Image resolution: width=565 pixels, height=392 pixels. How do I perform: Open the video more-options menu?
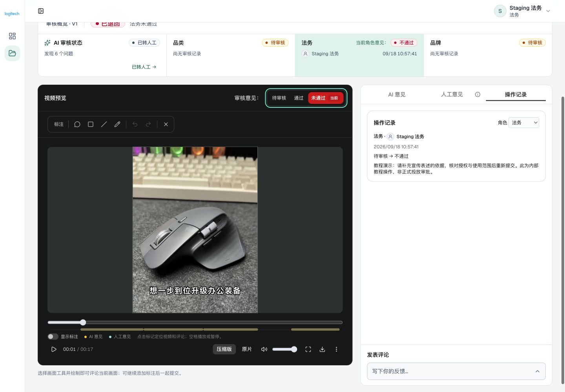(x=336, y=349)
